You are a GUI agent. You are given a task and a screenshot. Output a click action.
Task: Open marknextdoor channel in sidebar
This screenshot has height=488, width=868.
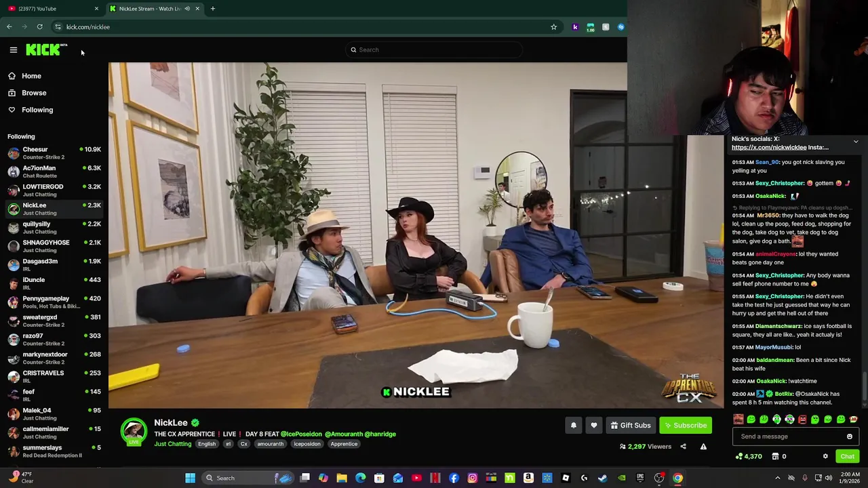54,358
